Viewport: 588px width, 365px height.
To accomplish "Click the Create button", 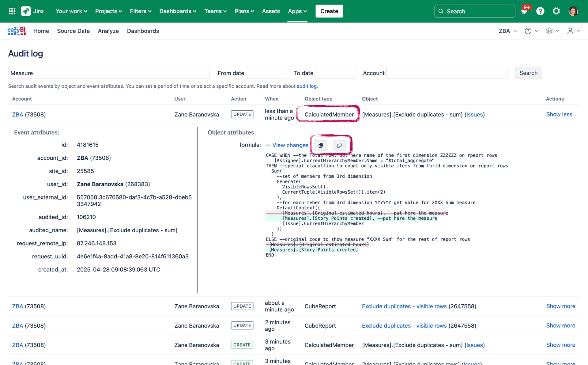I will 329,11.
